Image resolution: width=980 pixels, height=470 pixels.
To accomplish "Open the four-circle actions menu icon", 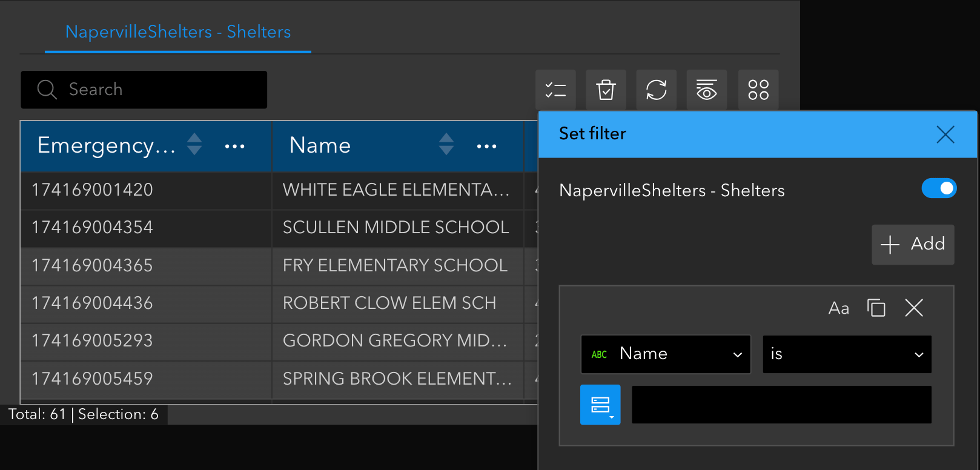I will 758,90.
